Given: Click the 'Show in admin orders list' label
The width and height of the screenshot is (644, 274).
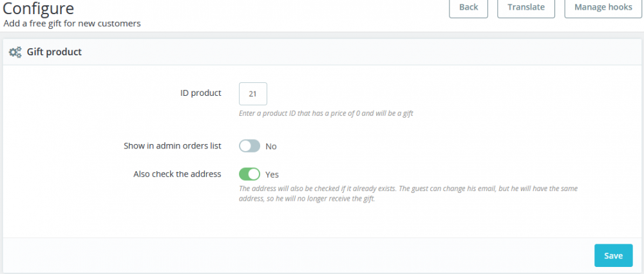Looking at the screenshot, I should tap(172, 146).
